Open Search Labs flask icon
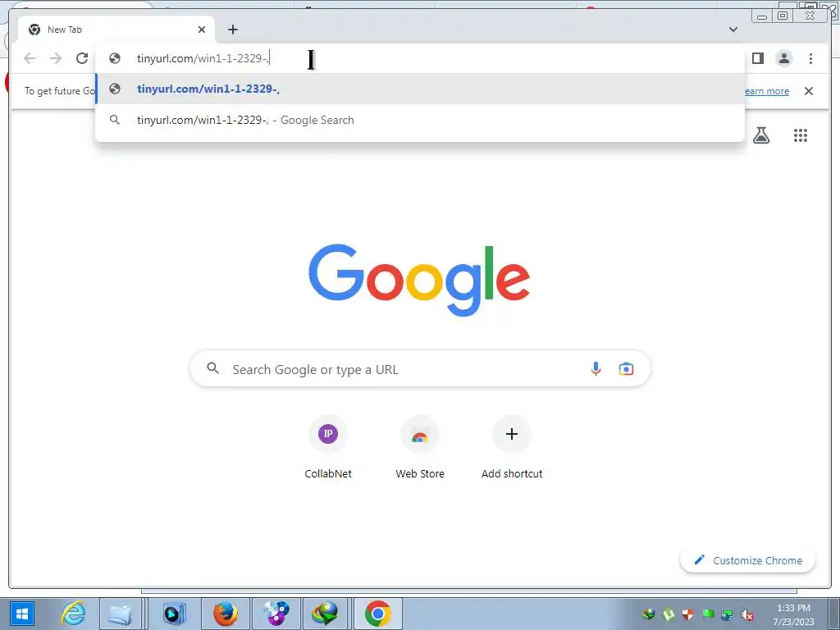Image resolution: width=840 pixels, height=630 pixels. (760, 135)
